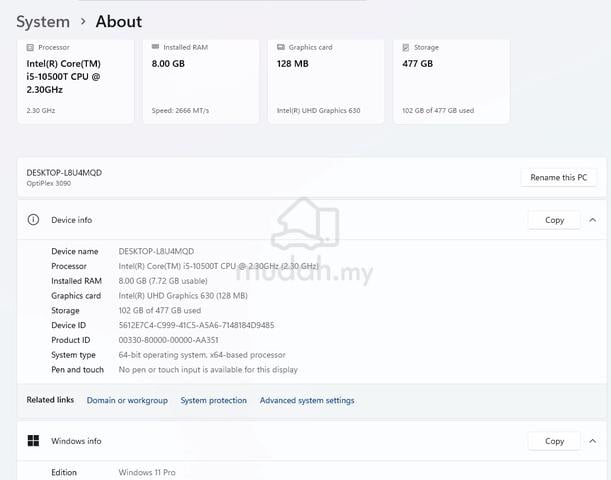Click the Rename this PC button
Image resolution: width=611 pixels, height=480 pixels.
(x=558, y=178)
